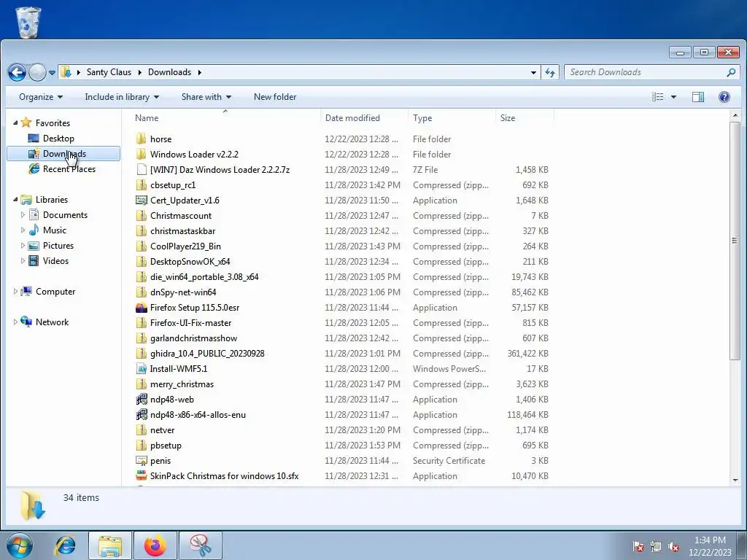Screen dimensions: 747x560
Task: Open Firefox from the taskbar
Action: [x=155, y=545]
